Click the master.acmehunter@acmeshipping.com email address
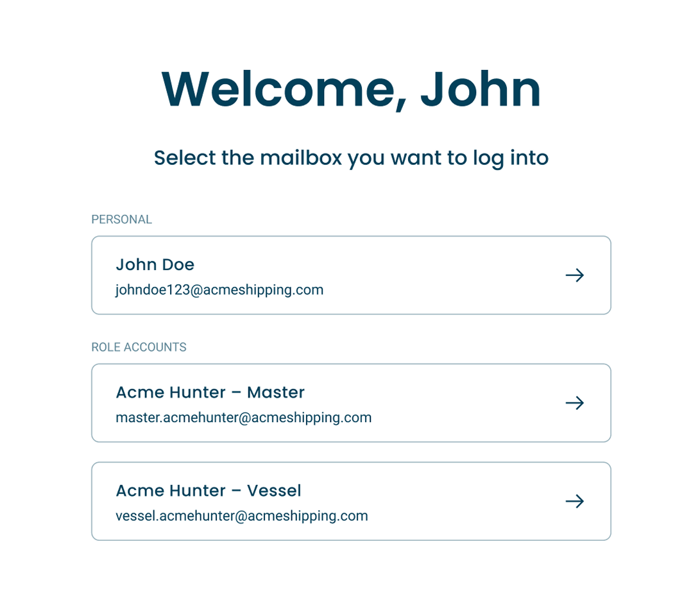Screen dimensions: 700x614 click(x=243, y=418)
